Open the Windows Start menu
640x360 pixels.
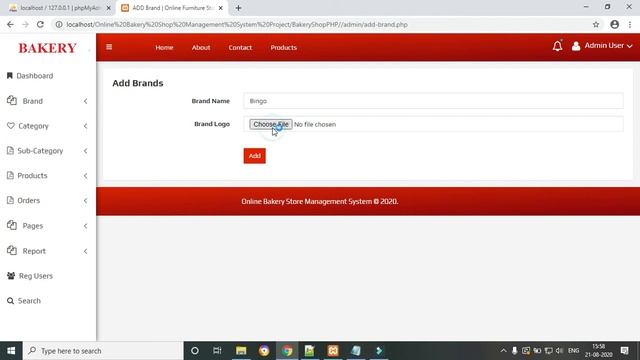click(11, 351)
